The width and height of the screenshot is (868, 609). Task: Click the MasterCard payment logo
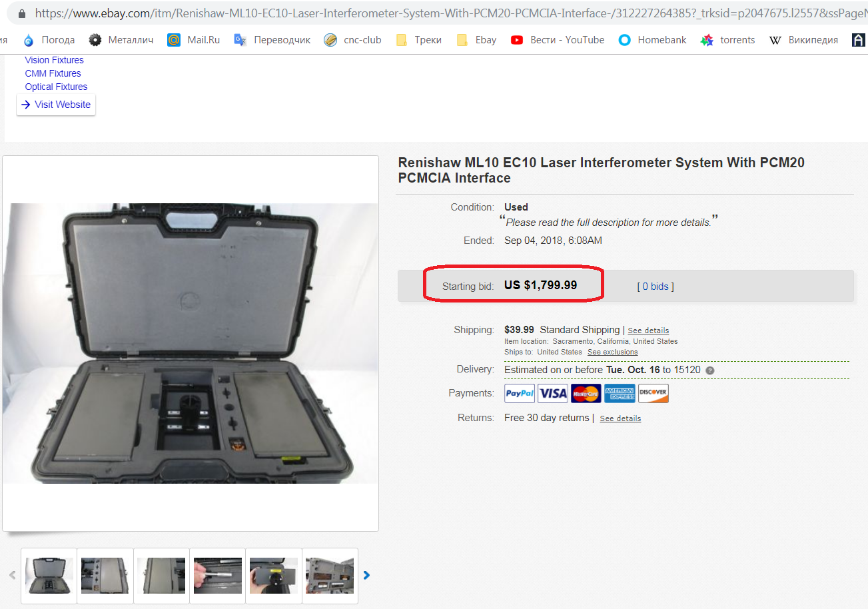586,393
